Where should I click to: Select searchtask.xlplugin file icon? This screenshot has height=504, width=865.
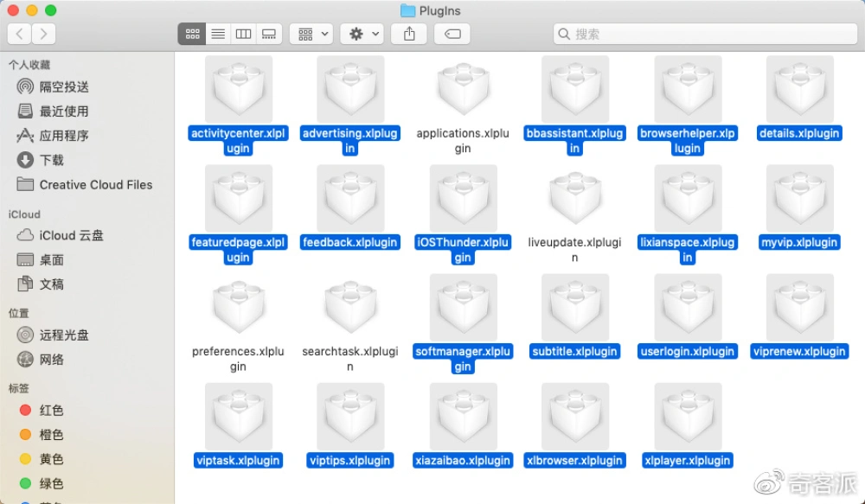(350, 307)
